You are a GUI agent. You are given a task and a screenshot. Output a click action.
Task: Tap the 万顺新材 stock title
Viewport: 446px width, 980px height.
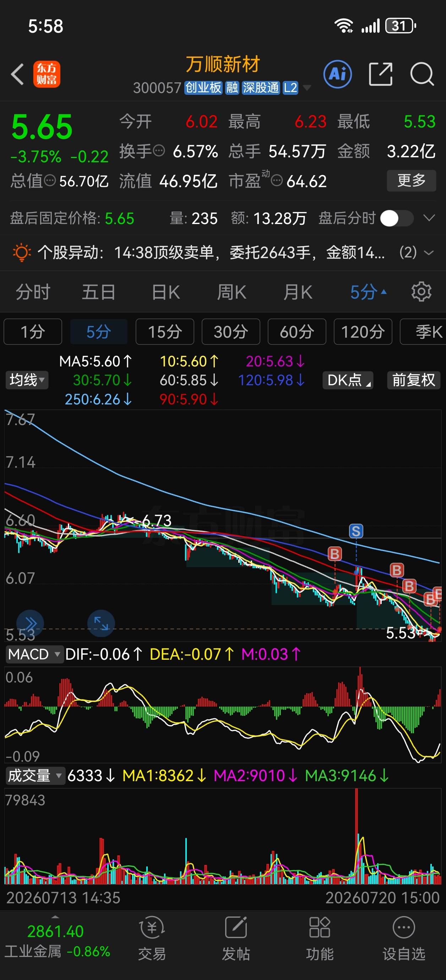(223, 64)
